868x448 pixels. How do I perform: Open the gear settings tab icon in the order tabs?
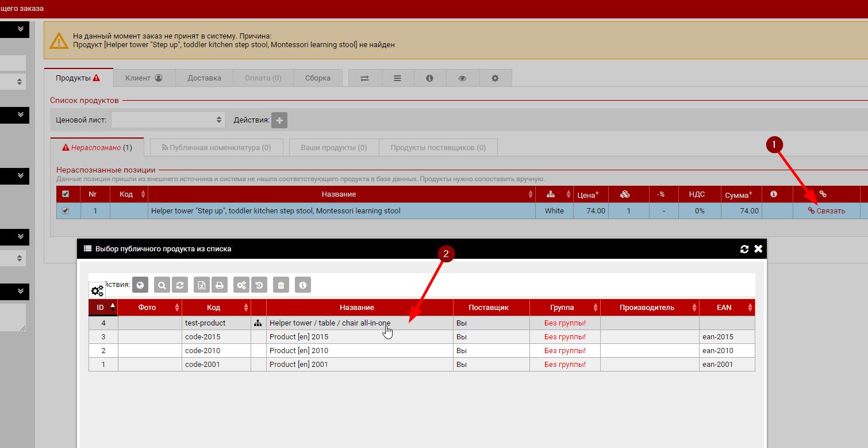[x=495, y=78]
